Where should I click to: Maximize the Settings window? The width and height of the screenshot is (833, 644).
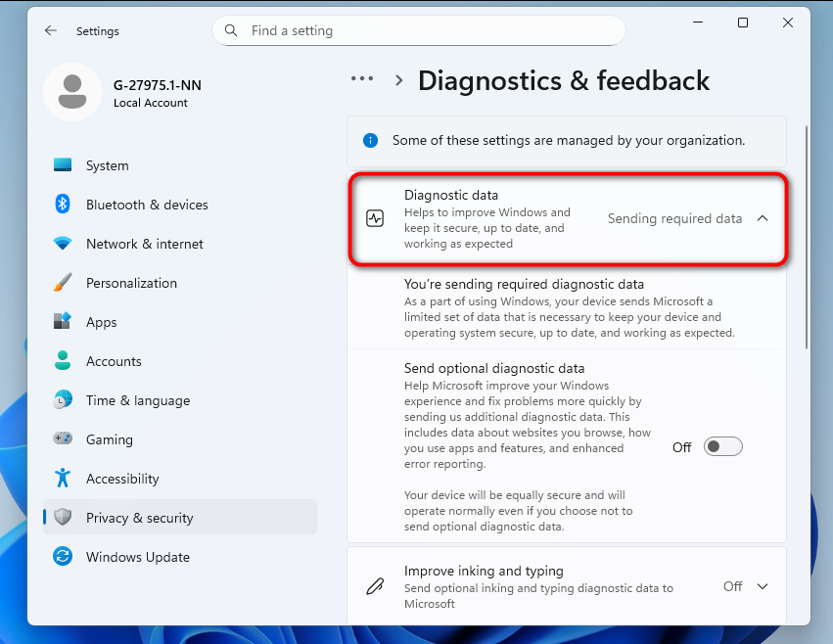[x=743, y=23]
